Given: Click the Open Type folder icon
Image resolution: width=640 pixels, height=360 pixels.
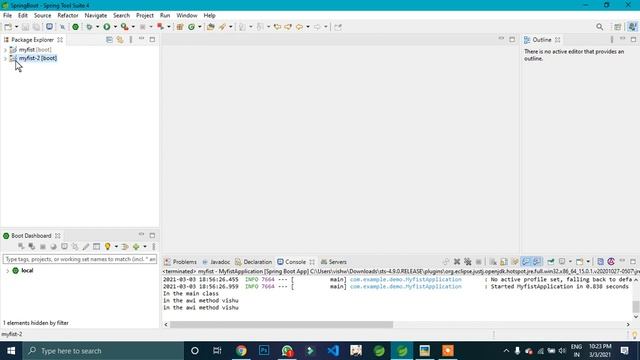Looking at the screenshot, I should pos(211,27).
